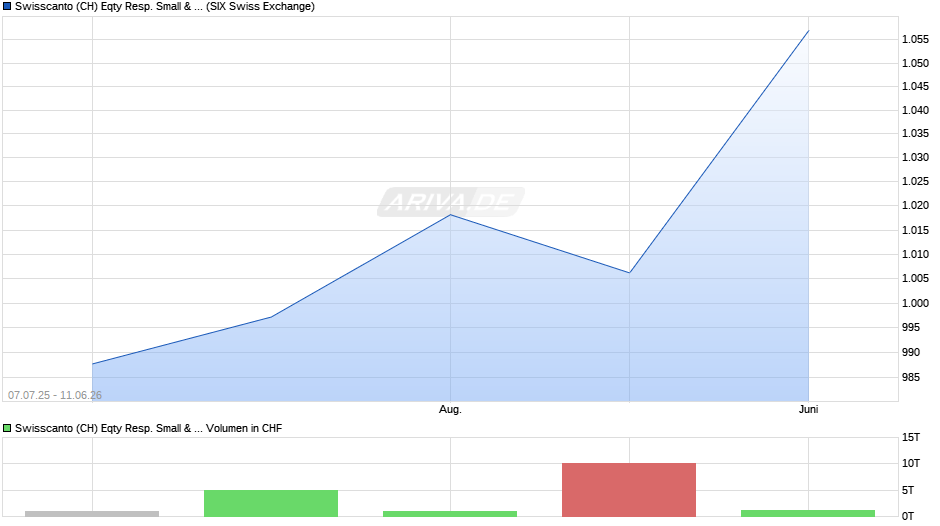Click the 1.025 price-axis value
This screenshot has width=940, height=526.
[915, 181]
